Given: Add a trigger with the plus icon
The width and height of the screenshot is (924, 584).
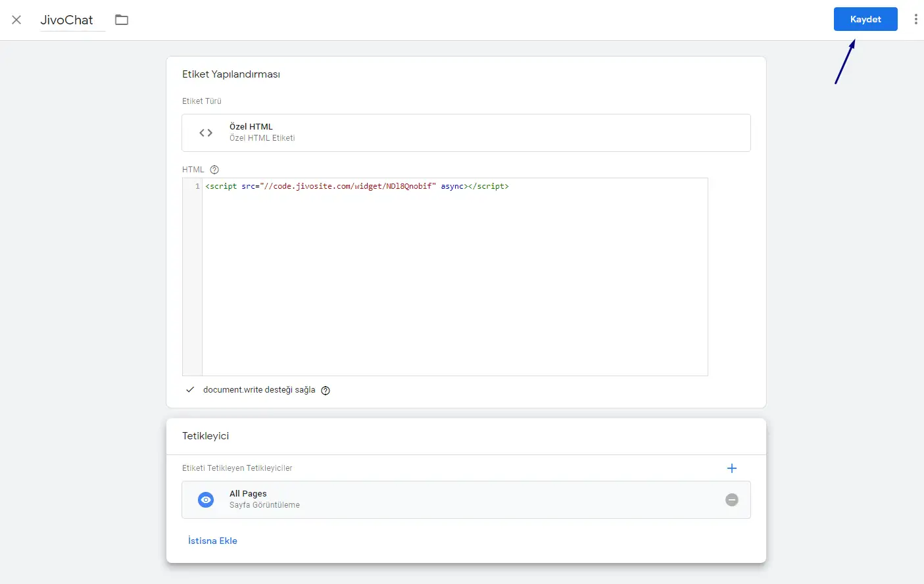Looking at the screenshot, I should click(731, 468).
